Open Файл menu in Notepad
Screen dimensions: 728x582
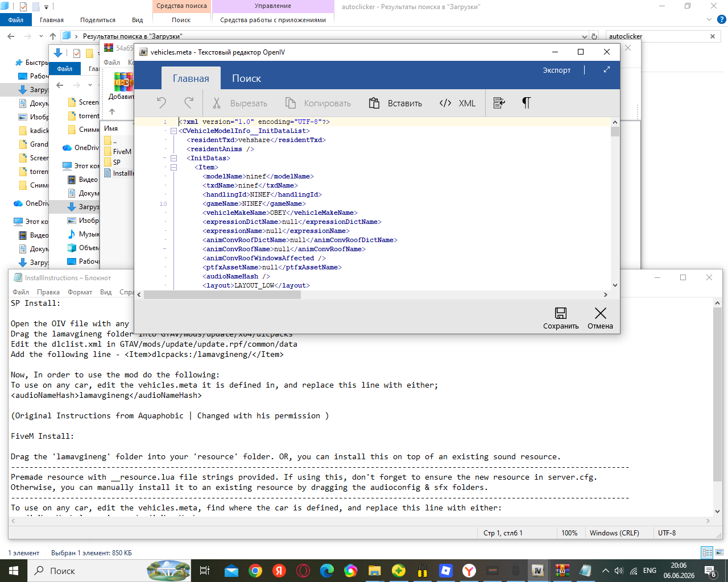coord(21,292)
